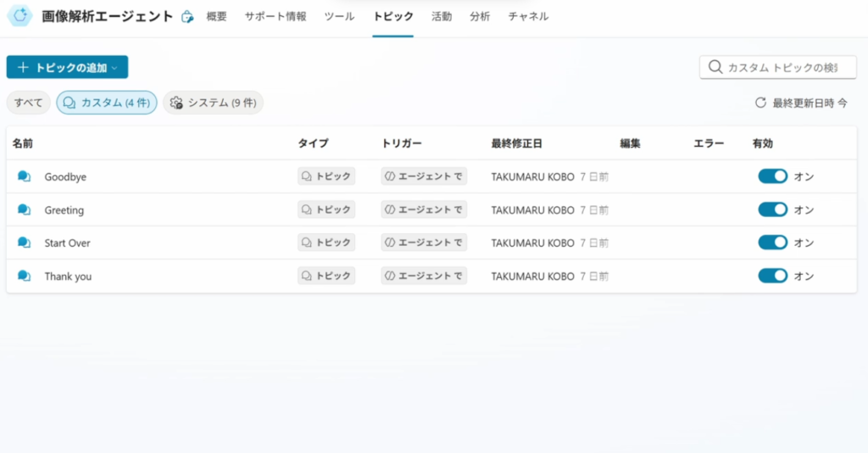This screenshot has height=453, width=868.
Task: Select the すべて filter pill
Action: tap(29, 103)
